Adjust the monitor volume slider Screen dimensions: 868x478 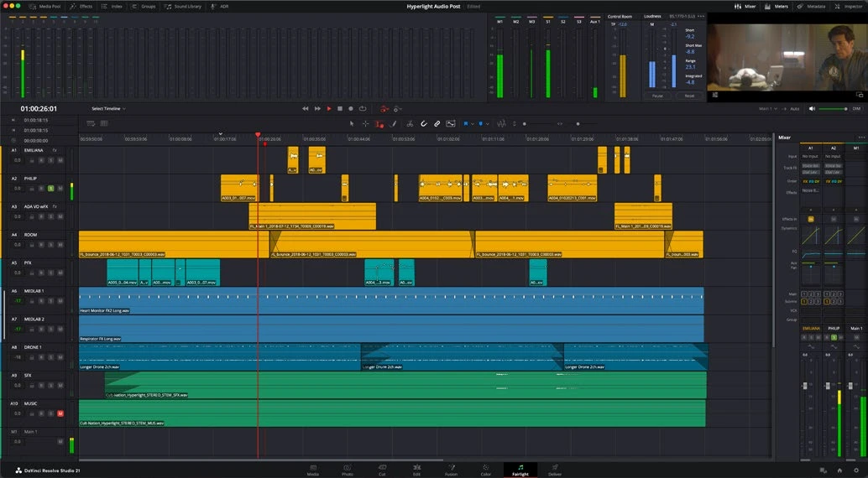coord(833,109)
